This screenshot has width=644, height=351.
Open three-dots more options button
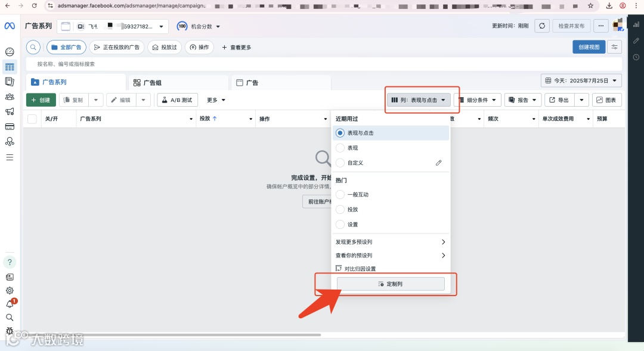[x=601, y=26]
